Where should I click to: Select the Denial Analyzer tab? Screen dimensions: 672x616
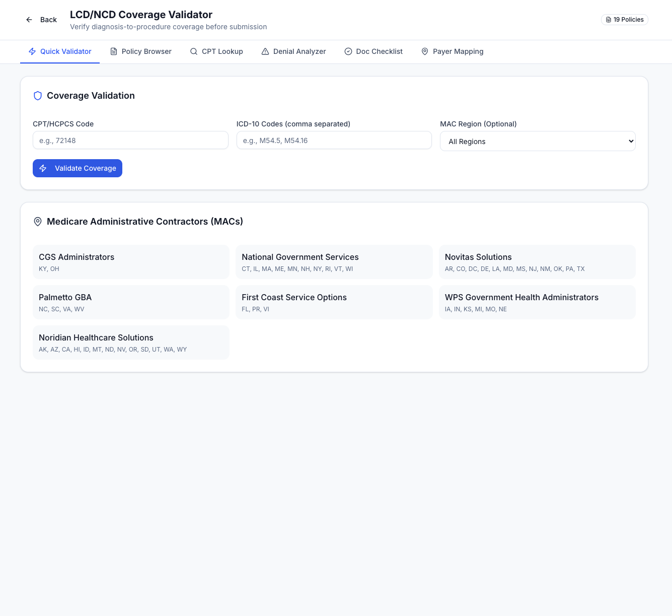click(293, 51)
